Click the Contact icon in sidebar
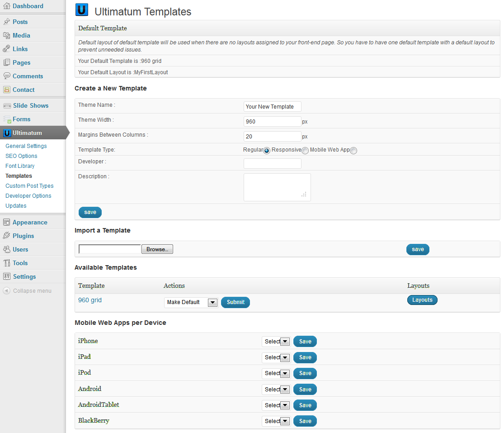 click(6, 90)
